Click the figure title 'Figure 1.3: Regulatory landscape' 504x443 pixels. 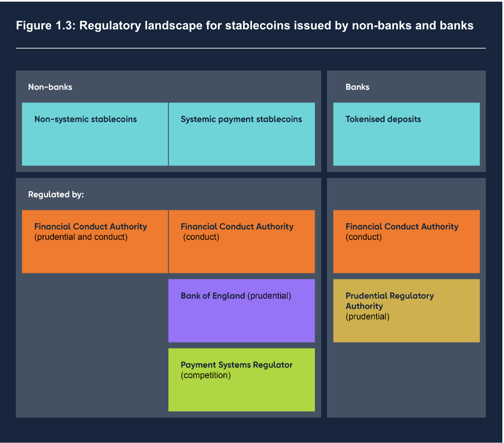point(245,25)
